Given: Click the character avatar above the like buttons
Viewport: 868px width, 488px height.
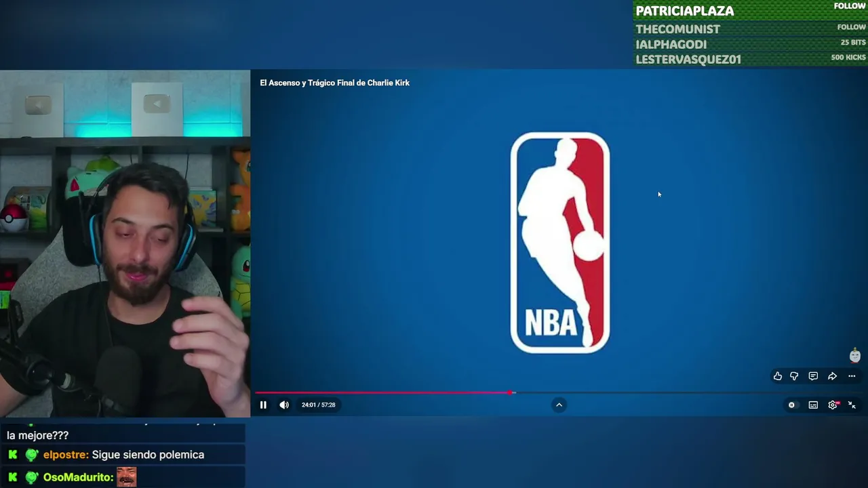Looking at the screenshot, I should pos(854,355).
